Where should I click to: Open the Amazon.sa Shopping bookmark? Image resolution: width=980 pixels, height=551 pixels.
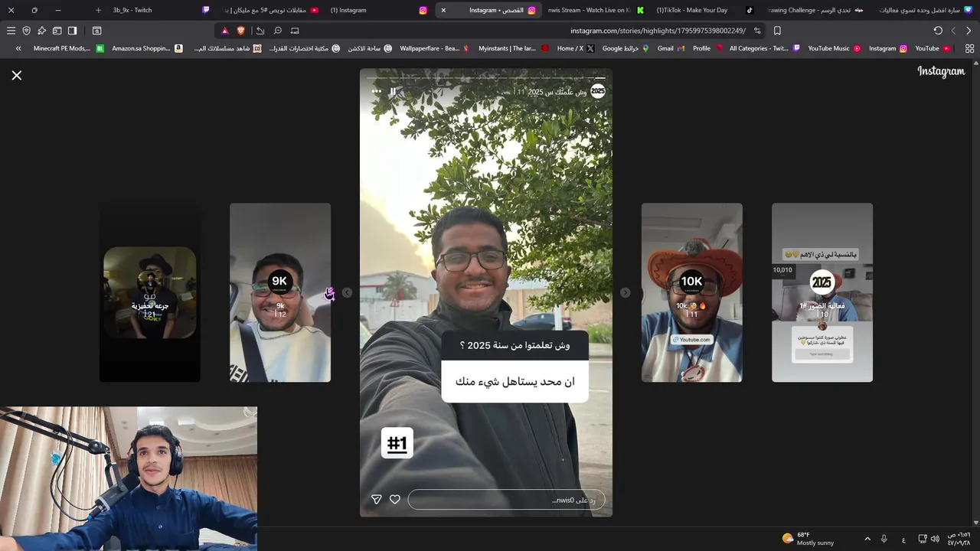pos(147,48)
